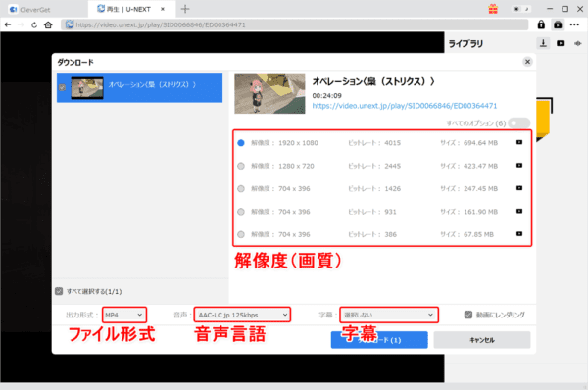Close the U-NEXT tab
The width and height of the screenshot is (588, 390).
163,9
